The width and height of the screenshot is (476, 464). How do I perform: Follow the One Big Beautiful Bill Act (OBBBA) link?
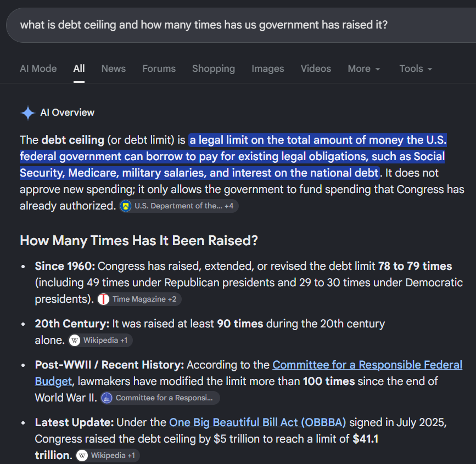(257, 422)
